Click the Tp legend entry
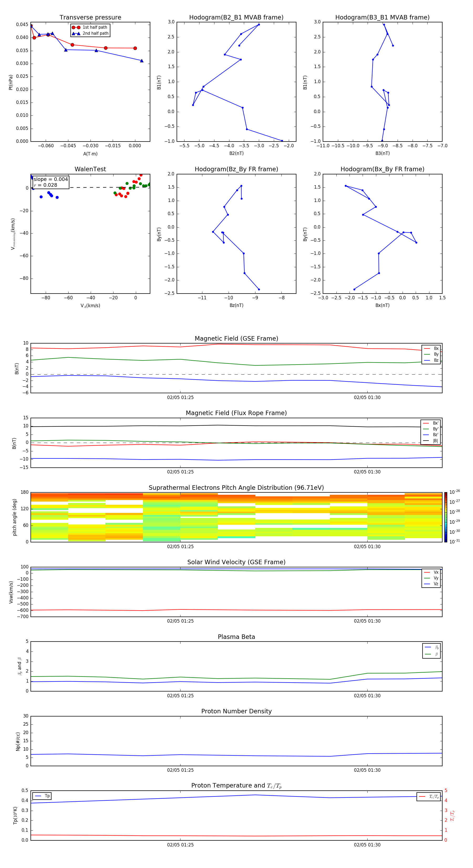473x868 pixels. point(42,796)
